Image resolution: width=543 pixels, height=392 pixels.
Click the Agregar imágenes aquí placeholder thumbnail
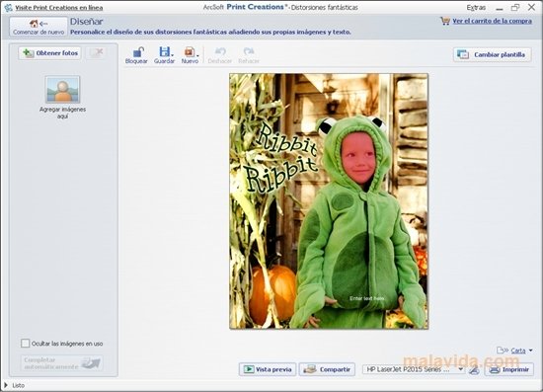pyautogui.click(x=62, y=89)
